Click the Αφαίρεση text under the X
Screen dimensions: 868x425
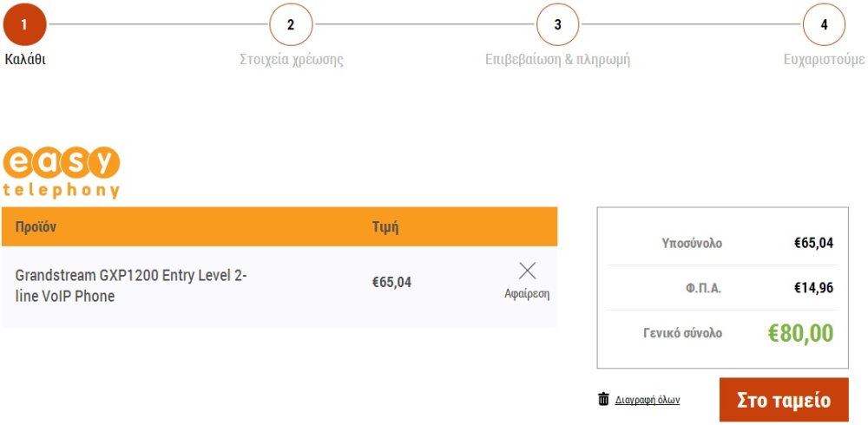point(527,294)
